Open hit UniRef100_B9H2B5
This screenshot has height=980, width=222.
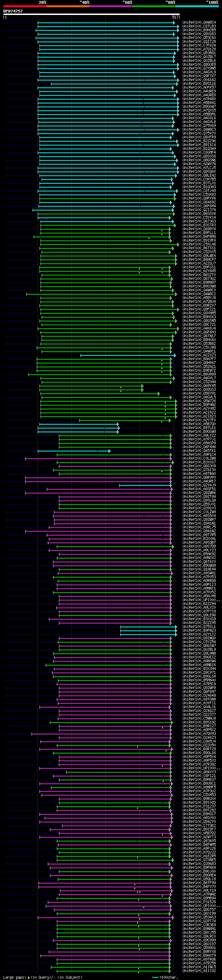point(199,30)
